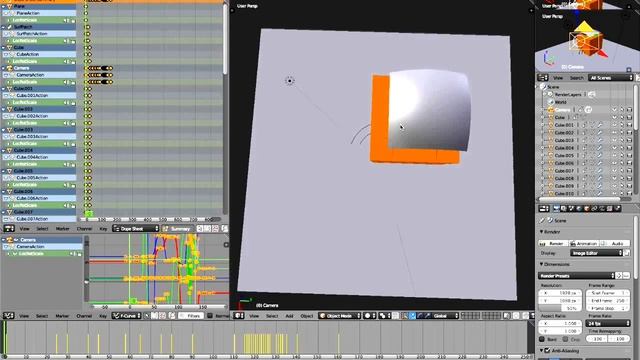
Task: Open Dope Sheet editor type selector icon
Action: tap(9, 229)
